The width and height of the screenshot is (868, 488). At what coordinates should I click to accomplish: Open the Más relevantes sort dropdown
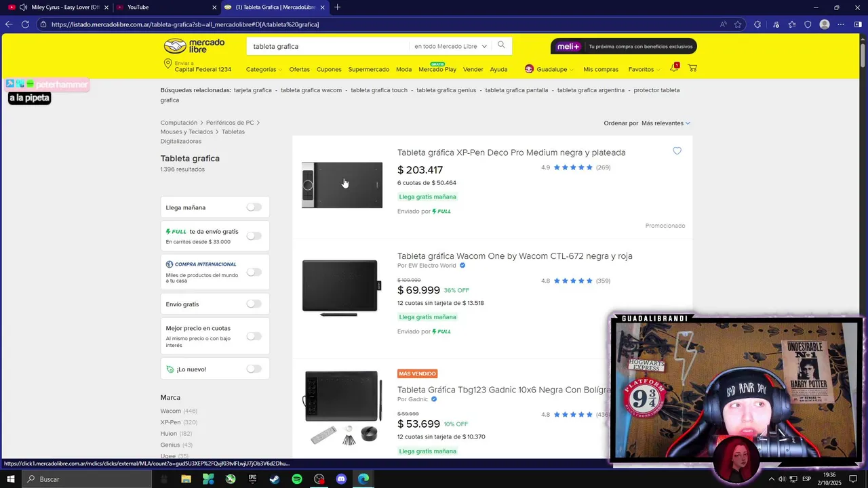[666, 123]
